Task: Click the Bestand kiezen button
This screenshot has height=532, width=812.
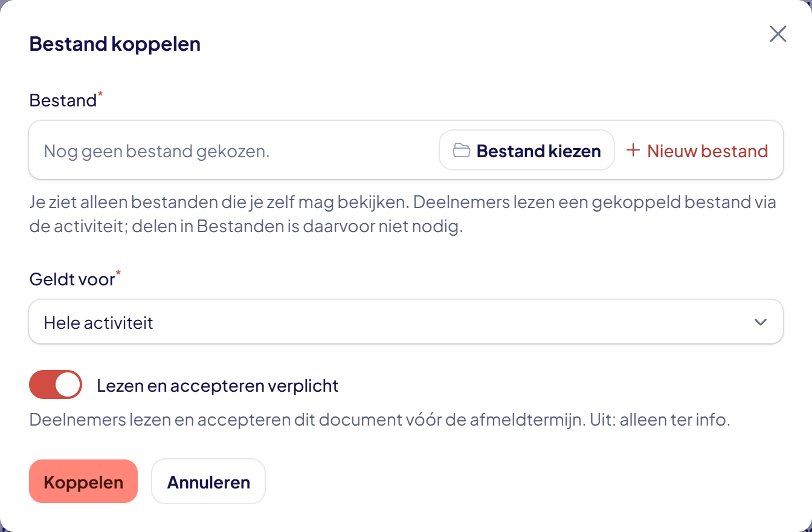Action: (527, 151)
